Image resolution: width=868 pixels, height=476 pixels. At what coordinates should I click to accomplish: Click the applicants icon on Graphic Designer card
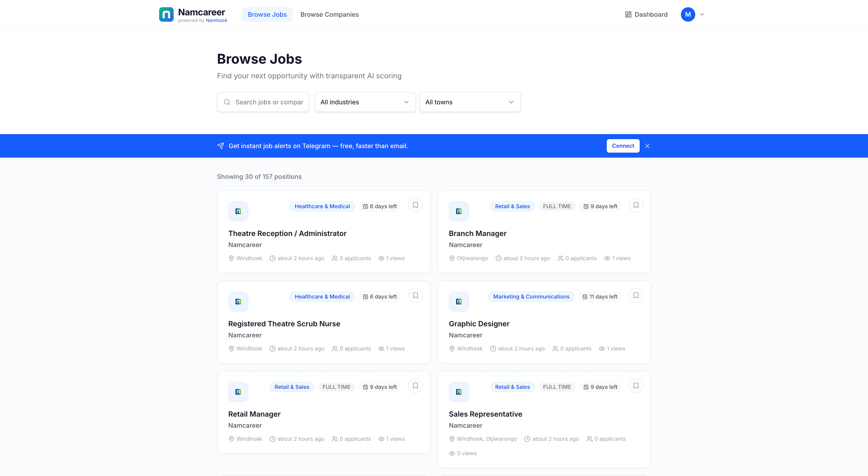(555, 348)
